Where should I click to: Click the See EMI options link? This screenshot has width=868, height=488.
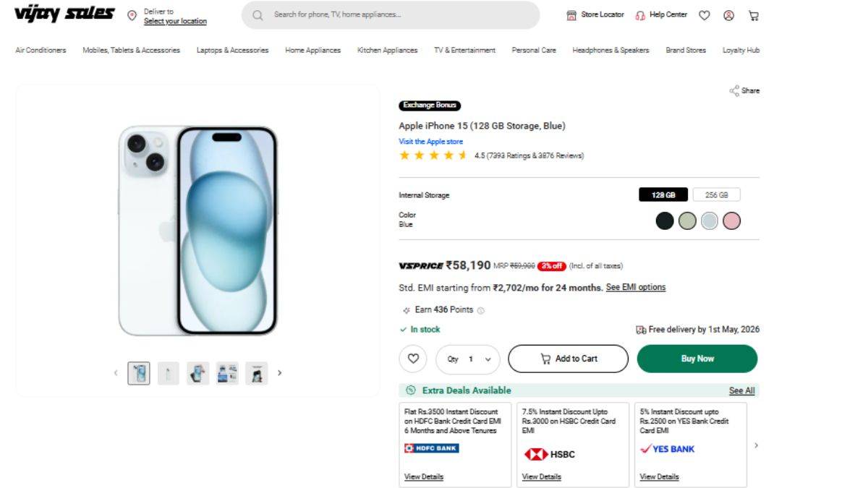tap(635, 288)
